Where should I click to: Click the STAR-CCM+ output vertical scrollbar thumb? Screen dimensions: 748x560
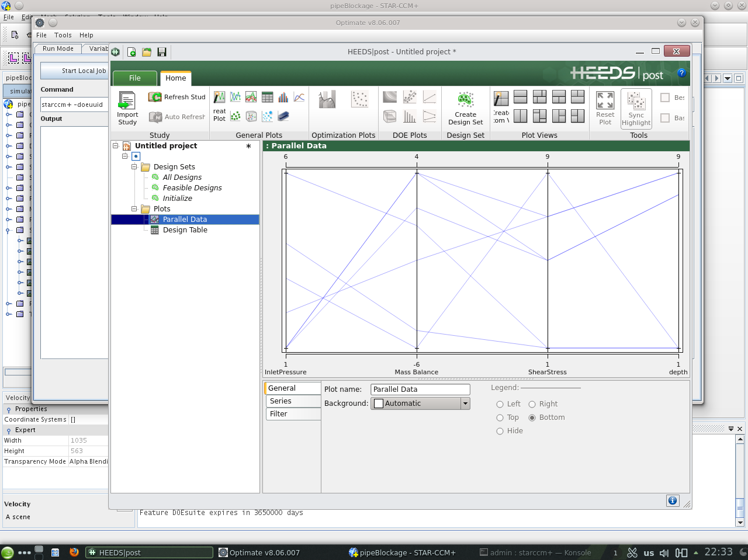pos(740,507)
